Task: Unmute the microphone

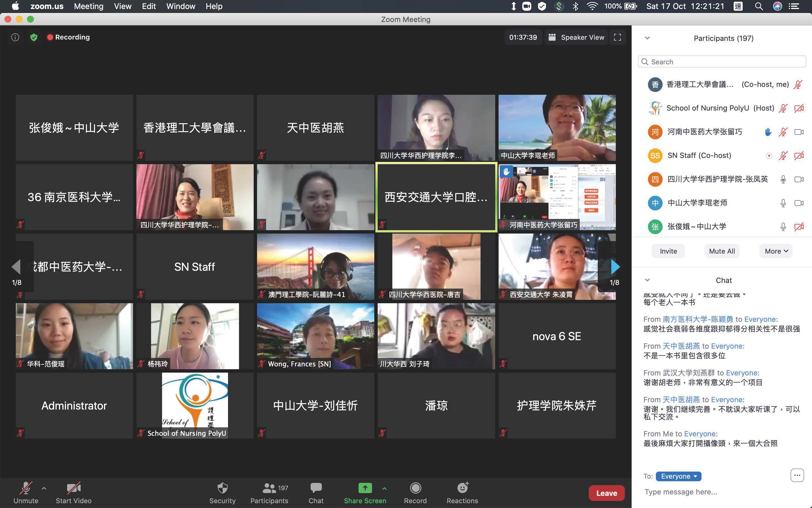Action: (x=26, y=488)
